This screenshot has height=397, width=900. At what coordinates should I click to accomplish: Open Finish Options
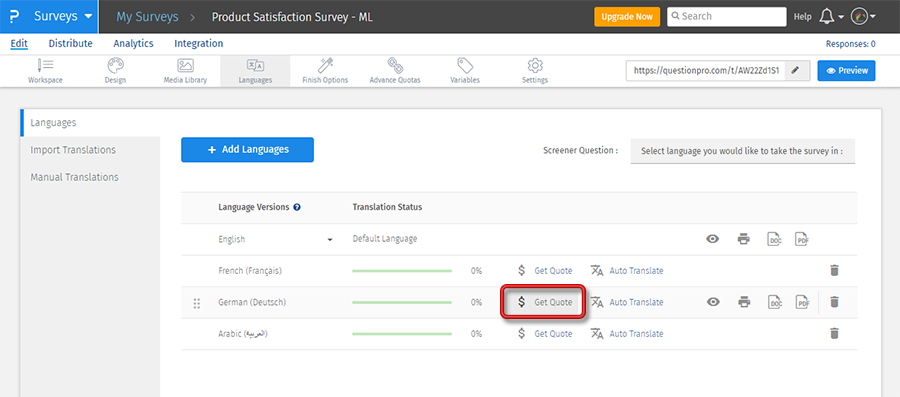click(325, 71)
